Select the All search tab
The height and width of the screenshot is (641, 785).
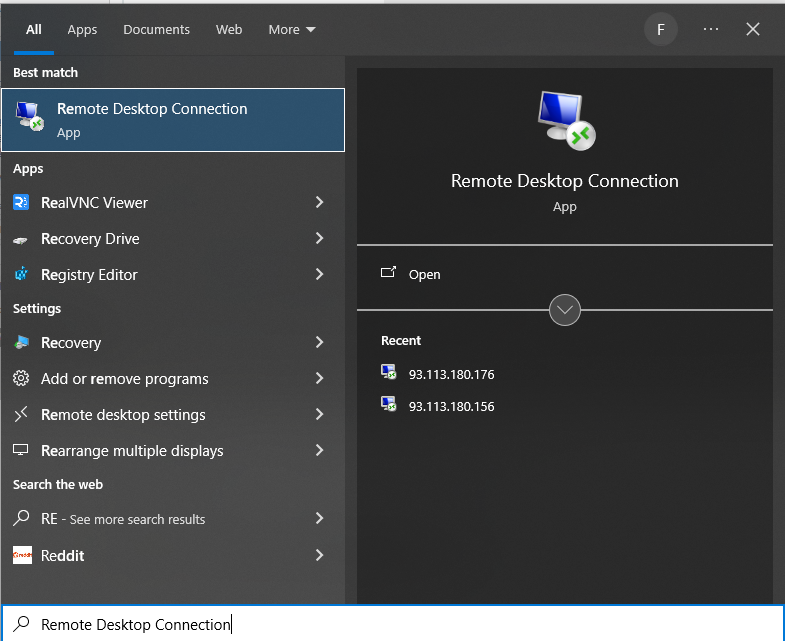pyautogui.click(x=34, y=30)
